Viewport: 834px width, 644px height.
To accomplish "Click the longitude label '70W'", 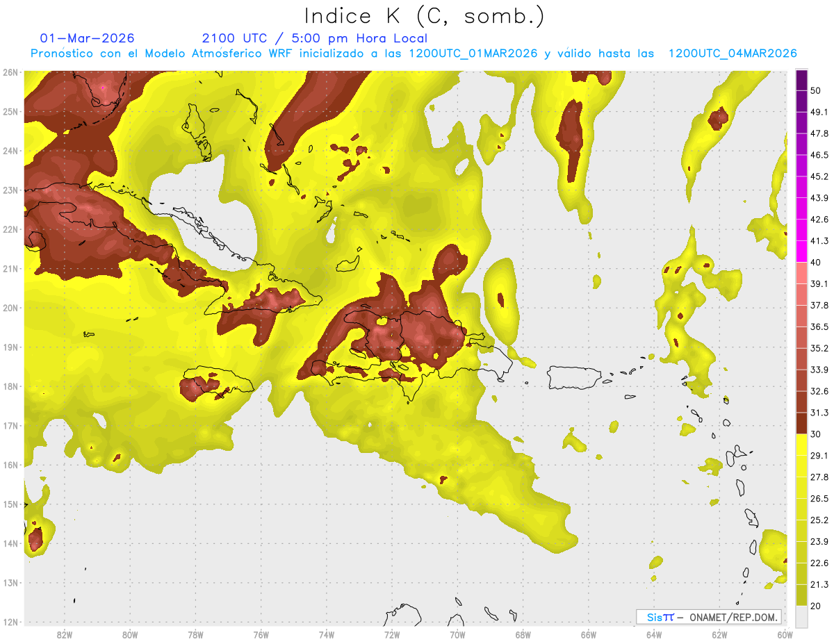I will [457, 635].
